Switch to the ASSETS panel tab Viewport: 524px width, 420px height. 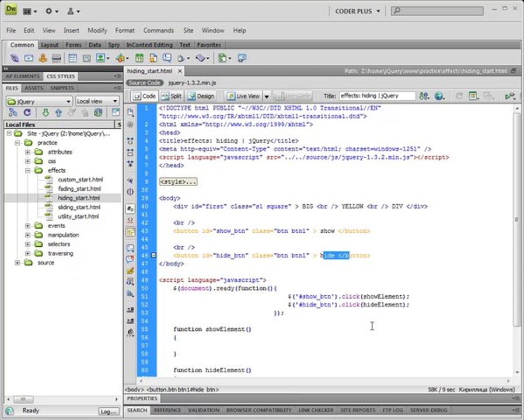click(34, 88)
